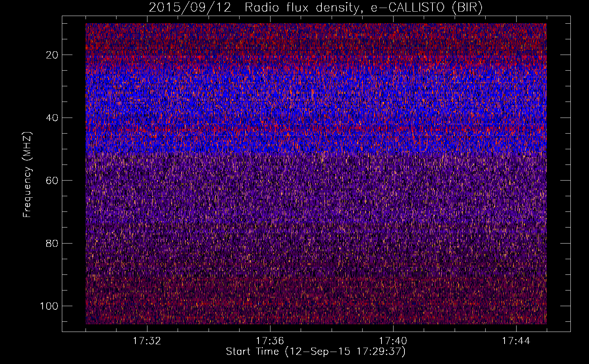The image size is (589, 364).
Task: Click the 40 MHz frequency tick label
Action: point(52,118)
